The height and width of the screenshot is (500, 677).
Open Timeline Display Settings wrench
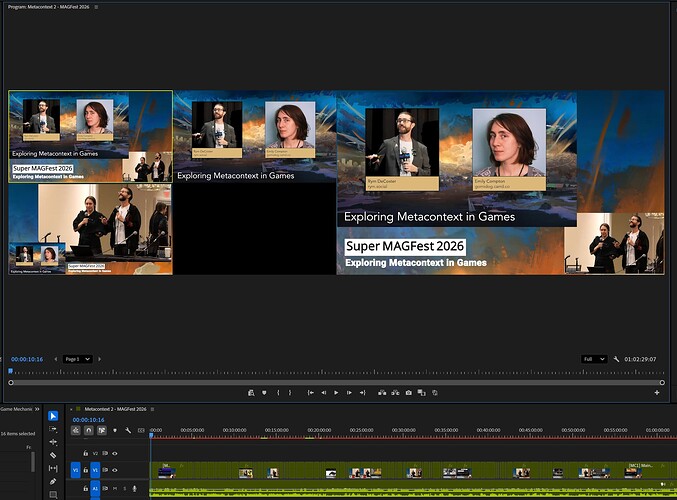pos(128,430)
